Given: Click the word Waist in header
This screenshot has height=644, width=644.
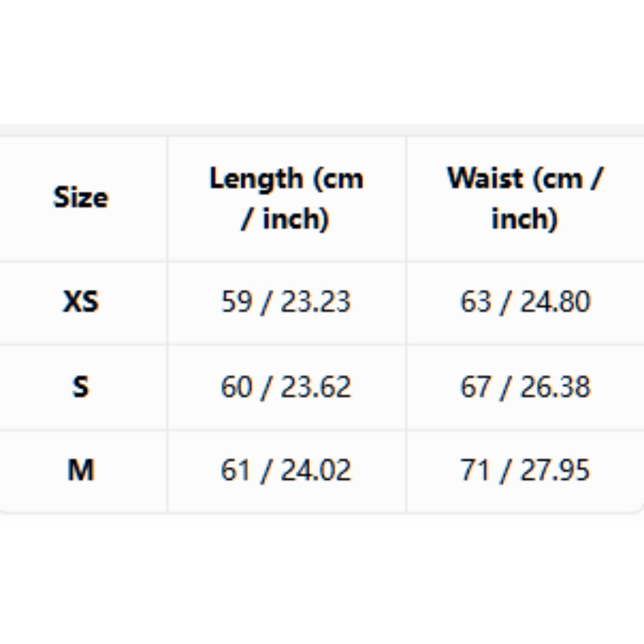Looking at the screenshot, I should click(x=485, y=178).
